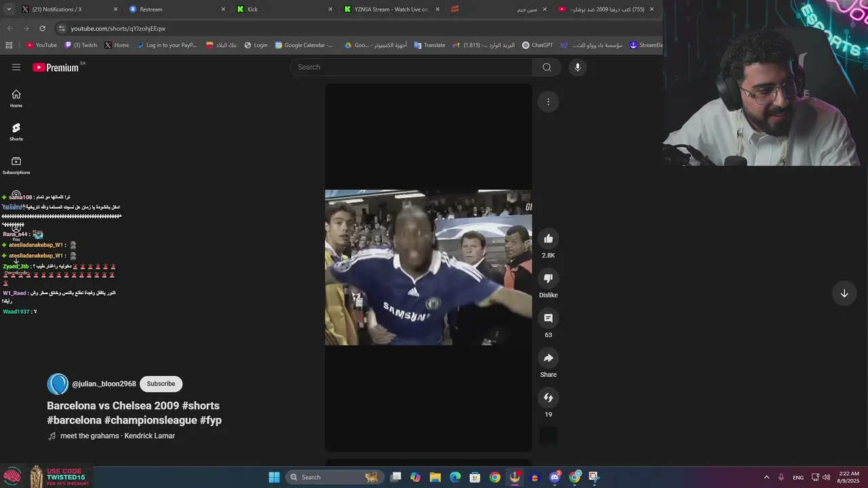Go to Home in YouTube sidebar
Image resolution: width=868 pixels, height=488 pixels.
[16, 99]
